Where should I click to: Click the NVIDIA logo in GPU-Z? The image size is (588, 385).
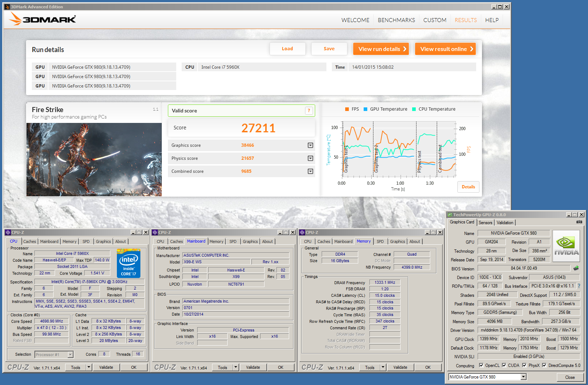coord(566,246)
